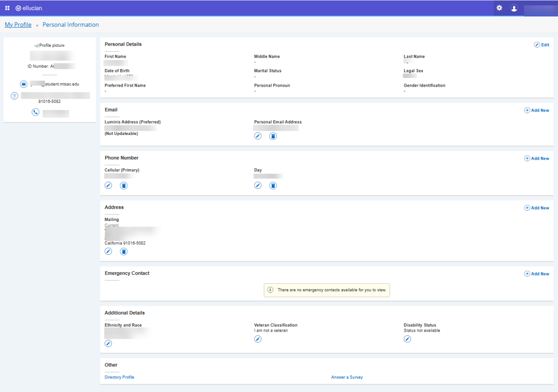Open the Ellucian apps grid menu

8,8
